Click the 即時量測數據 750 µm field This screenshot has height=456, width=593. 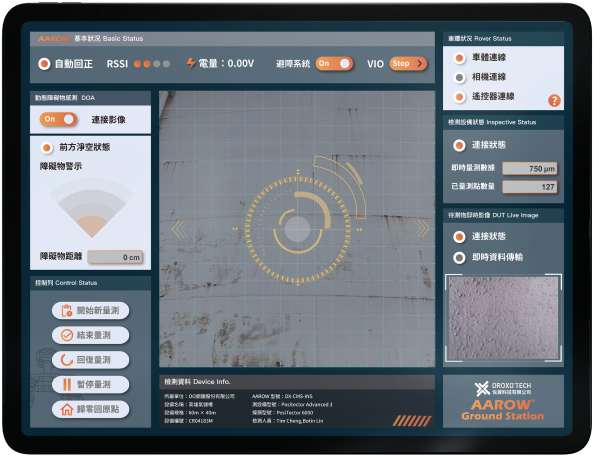(x=529, y=169)
